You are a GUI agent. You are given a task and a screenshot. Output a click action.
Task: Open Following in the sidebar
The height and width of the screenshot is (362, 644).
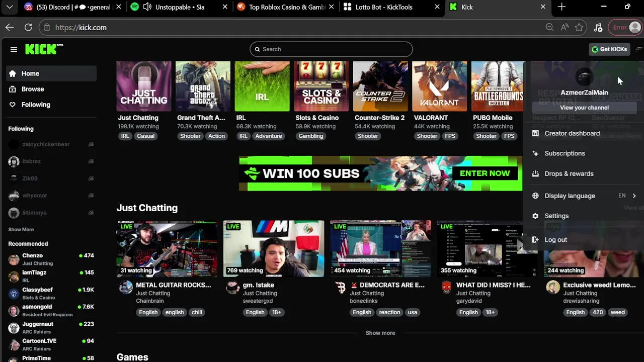click(x=36, y=105)
